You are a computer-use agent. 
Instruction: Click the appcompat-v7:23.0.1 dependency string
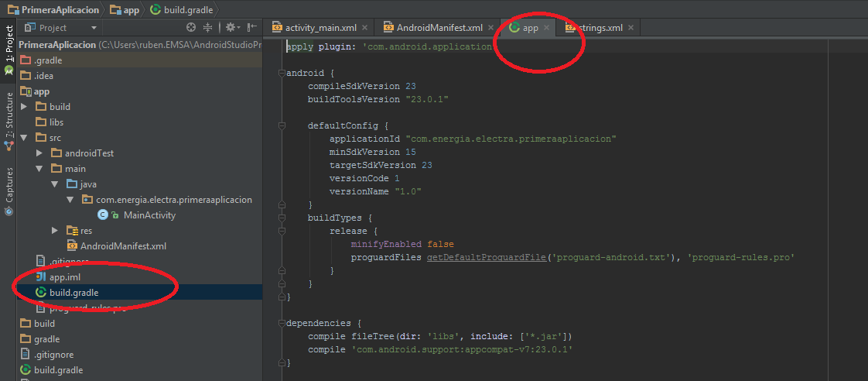pos(462,350)
